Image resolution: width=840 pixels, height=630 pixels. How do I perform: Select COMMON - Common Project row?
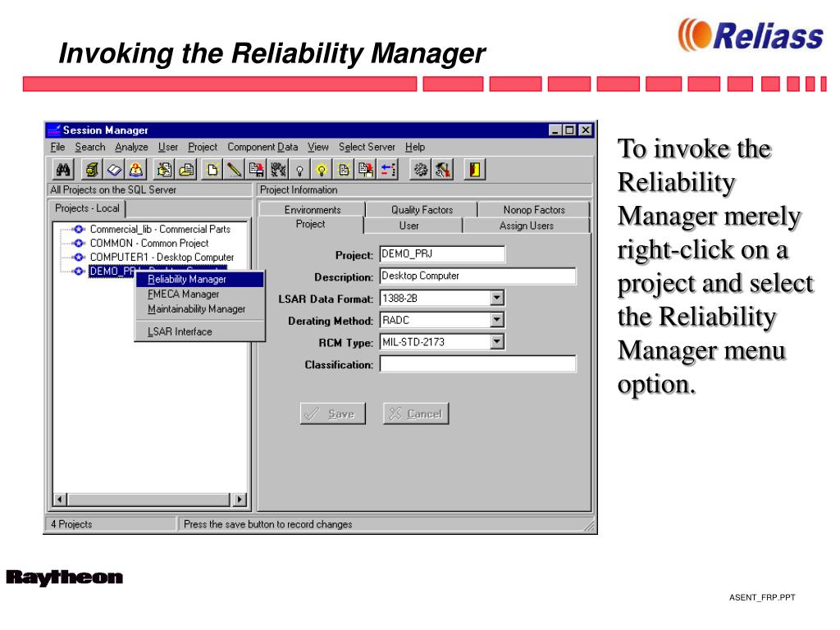coord(149,243)
